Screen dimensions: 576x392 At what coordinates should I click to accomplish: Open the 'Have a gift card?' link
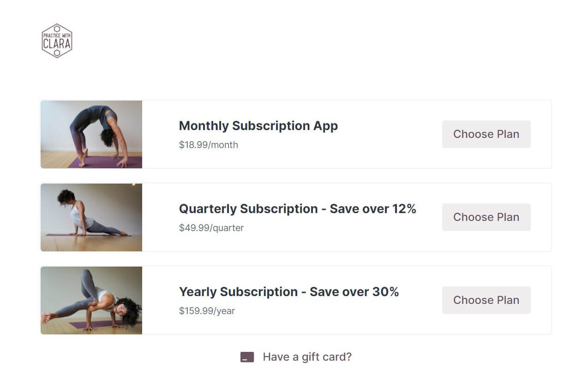click(307, 357)
